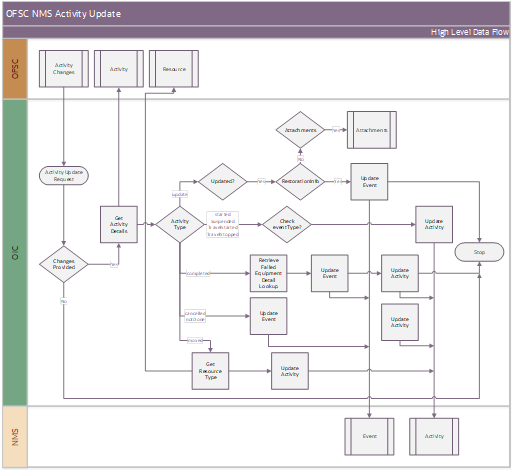Screen dimensions: 514x470
Task: Click the 'Get Activity Details' process box
Action: tap(119, 224)
